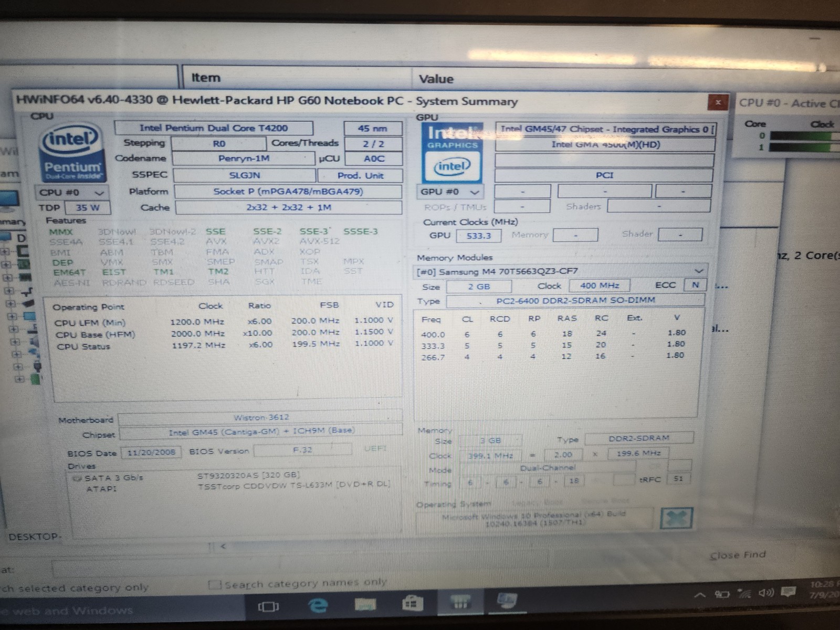
Task: Switch to the HWiNFO taskbar app icon
Action: point(460,602)
